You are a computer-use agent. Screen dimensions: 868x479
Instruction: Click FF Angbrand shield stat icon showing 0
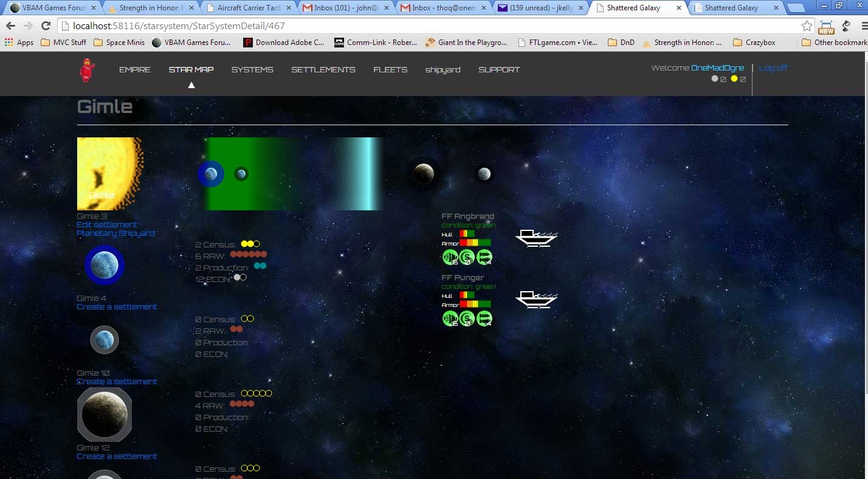coord(467,258)
